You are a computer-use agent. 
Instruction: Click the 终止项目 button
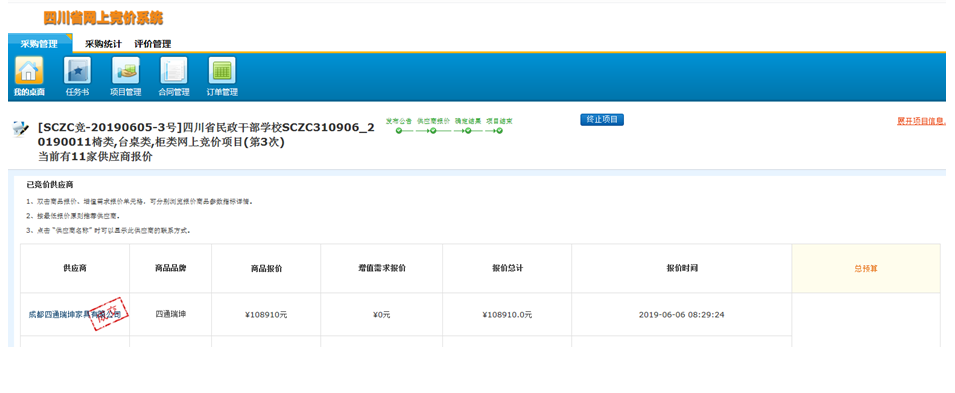(x=602, y=119)
